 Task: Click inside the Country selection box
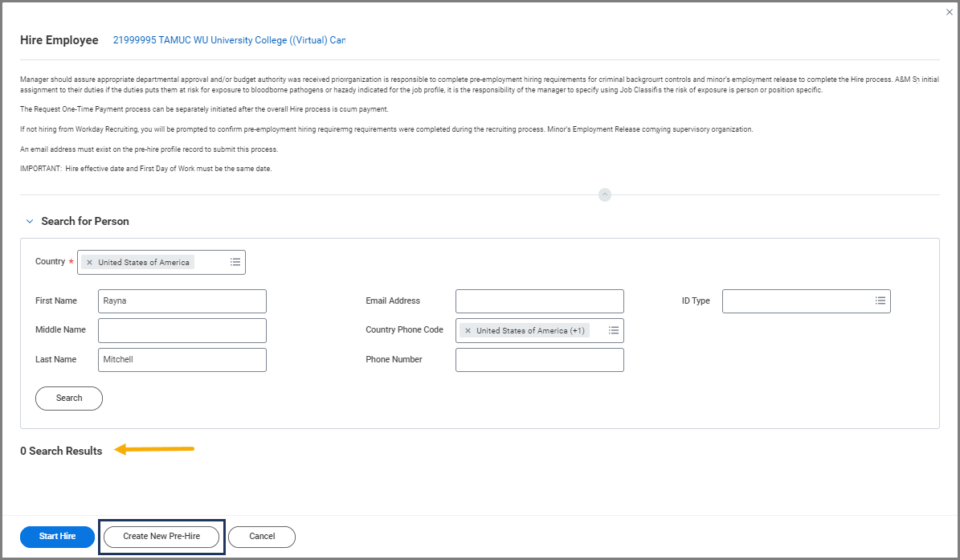[210, 263]
